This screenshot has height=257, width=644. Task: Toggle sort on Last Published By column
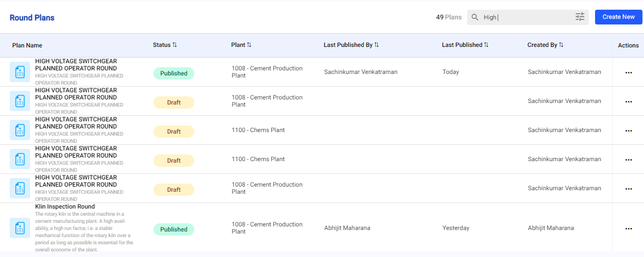376,45
